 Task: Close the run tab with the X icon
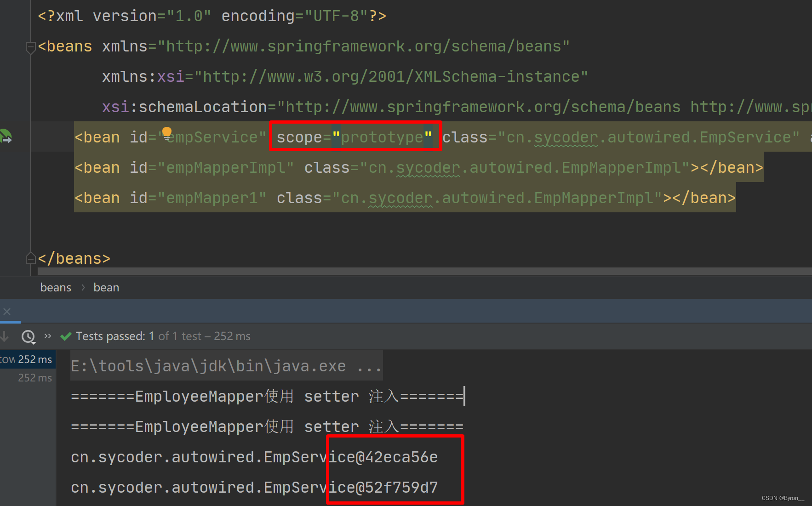(x=7, y=312)
